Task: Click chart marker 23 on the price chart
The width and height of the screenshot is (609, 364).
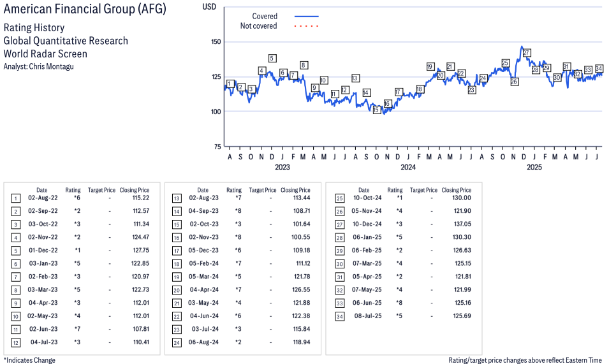Action: pos(471,90)
